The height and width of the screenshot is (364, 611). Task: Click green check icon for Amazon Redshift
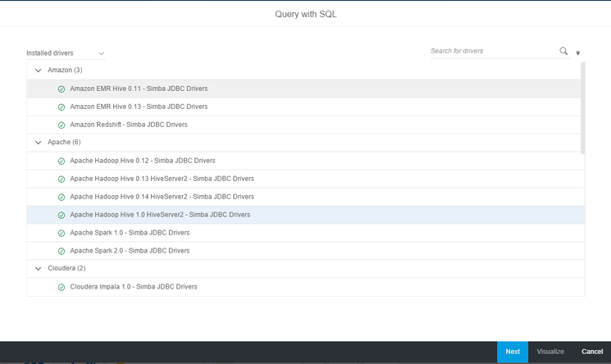(x=62, y=125)
